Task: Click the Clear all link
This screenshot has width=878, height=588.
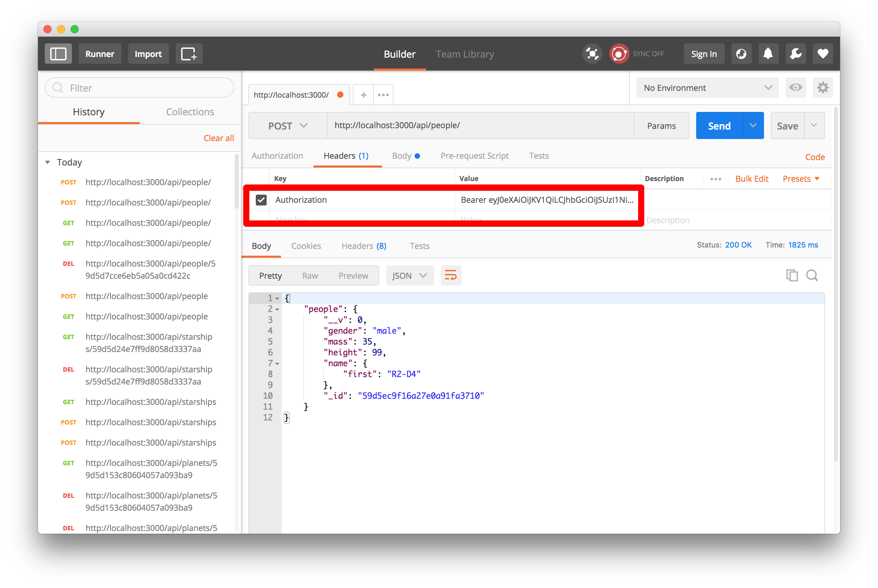Action: pyautogui.click(x=218, y=138)
